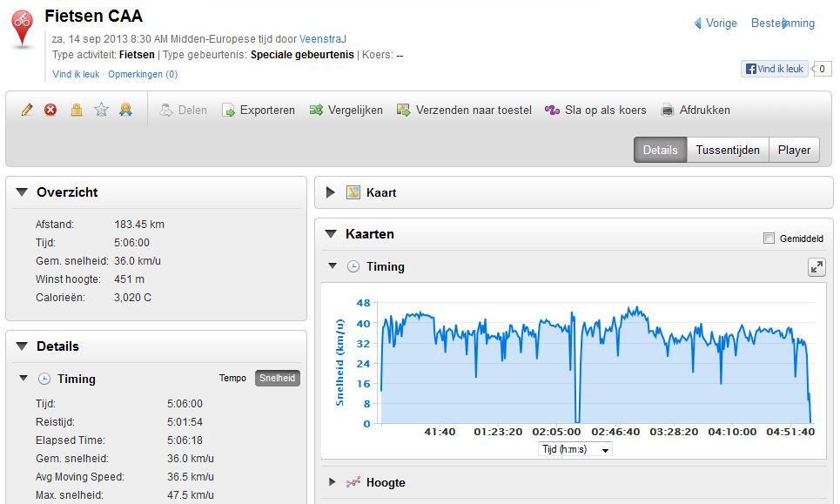Click the pencil edit activity icon
This screenshot has height=504, width=840.
pyautogui.click(x=27, y=110)
